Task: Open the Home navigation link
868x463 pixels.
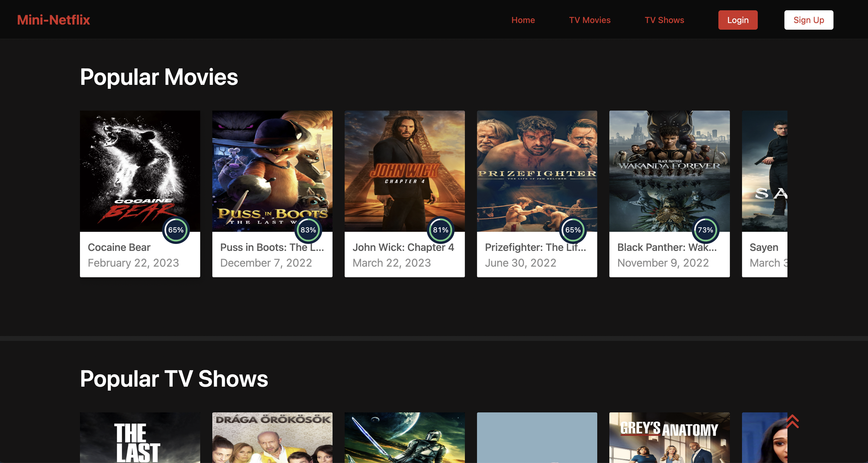Action: [x=523, y=20]
